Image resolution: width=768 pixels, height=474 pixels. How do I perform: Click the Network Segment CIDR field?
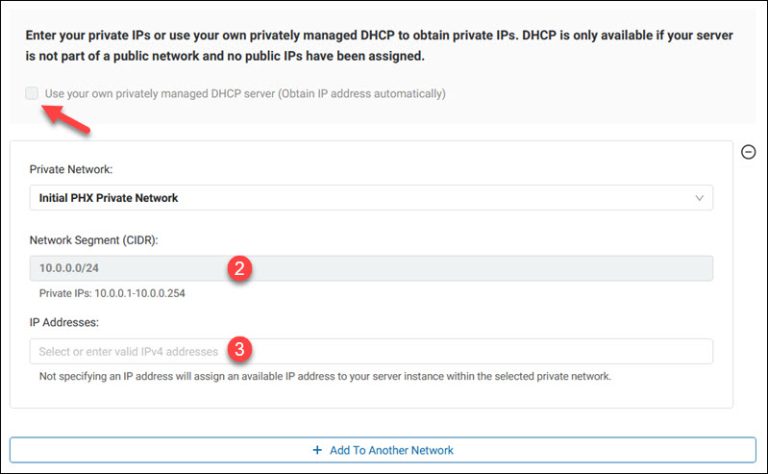point(371,268)
